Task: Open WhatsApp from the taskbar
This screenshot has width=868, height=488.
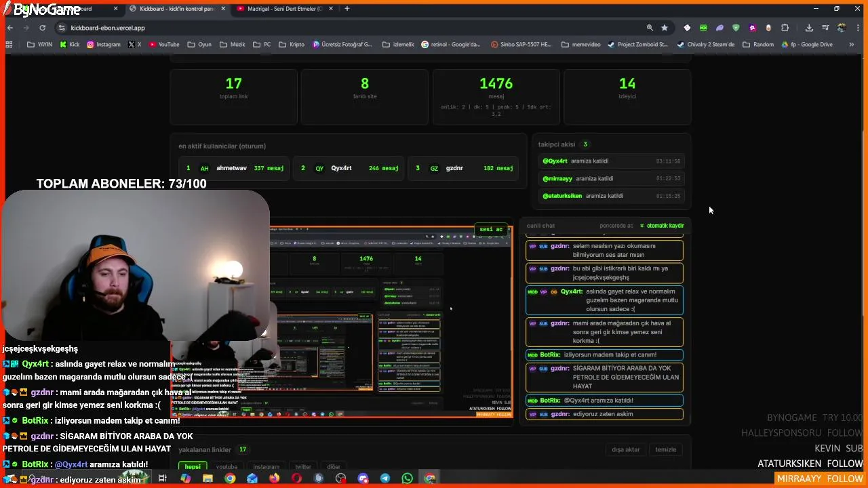Action: [407, 479]
